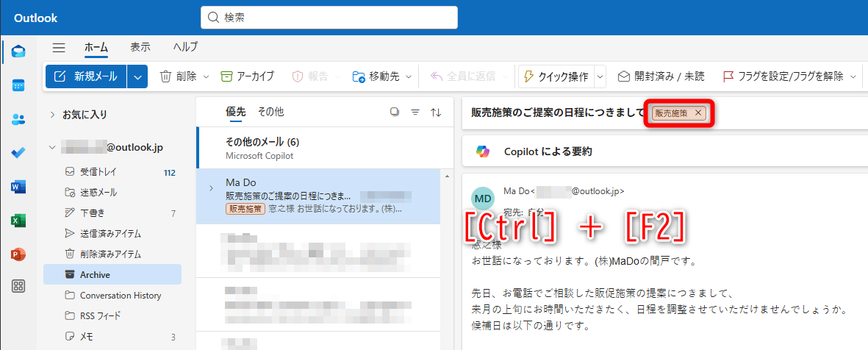This screenshot has width=868, height=350.
Task: Click the select messages icon in list header
Action: (395, 112)
